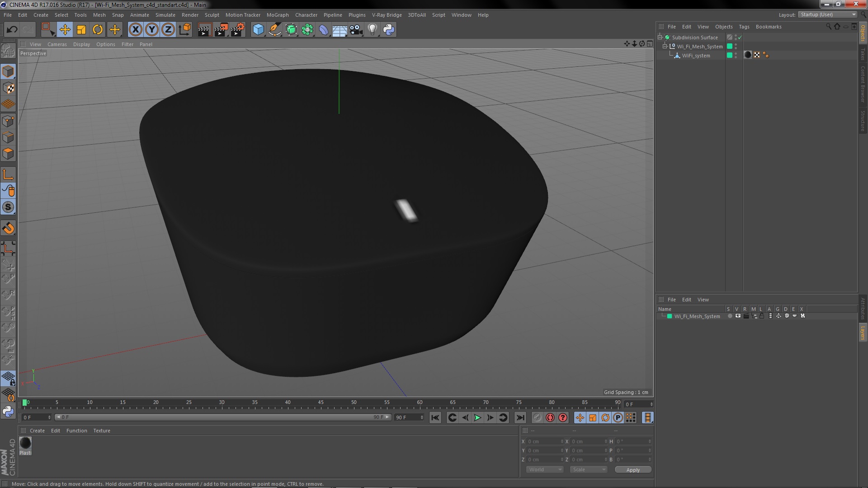Toggle Subdivision Surface enable checkmark

[740, 38]
